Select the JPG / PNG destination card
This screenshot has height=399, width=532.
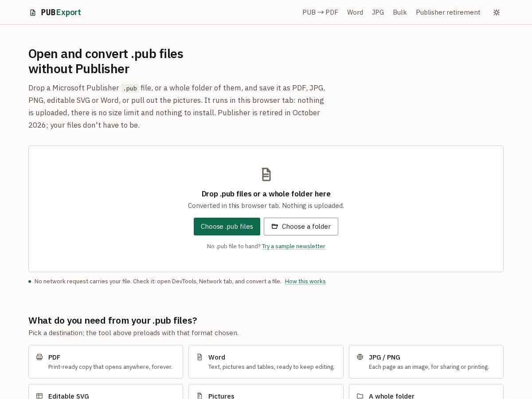coord(426,362)
